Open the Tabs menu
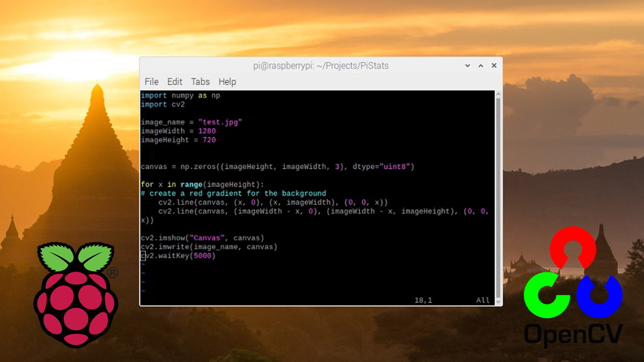This screenshot has height=362, width=644. click(200, 82)
